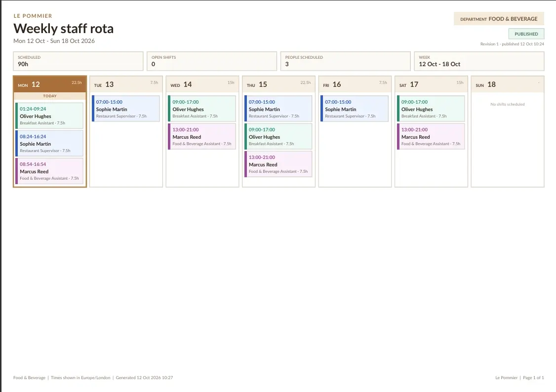The image size is (556, 392).
Task: Click the Department Food & Beverage label
Action: pos(499,19)
